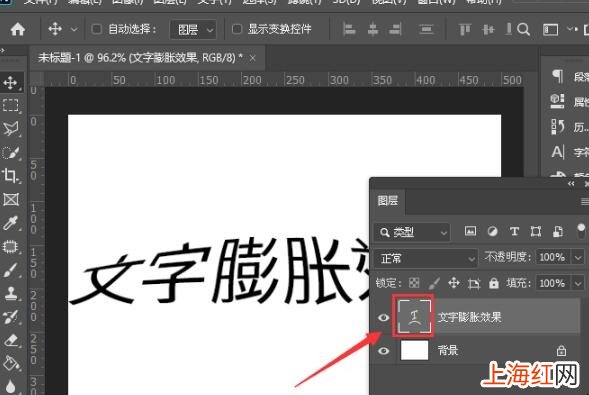589x395 pixels.
Task: Filter for shape layers
Action: [536, 232]
